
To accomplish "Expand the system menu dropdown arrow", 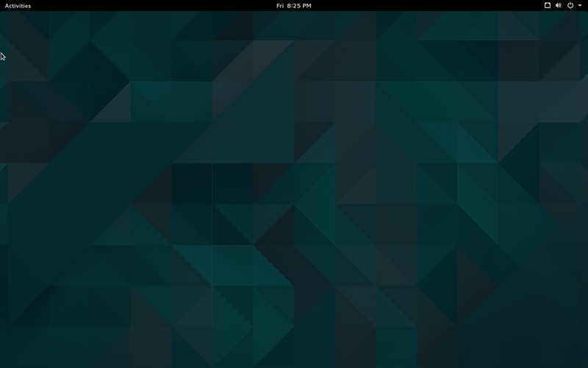I will tap(580, 6).
